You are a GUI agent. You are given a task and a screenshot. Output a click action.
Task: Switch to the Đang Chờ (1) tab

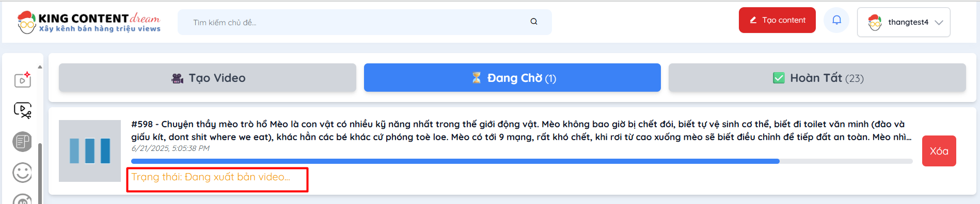(512, 78)
